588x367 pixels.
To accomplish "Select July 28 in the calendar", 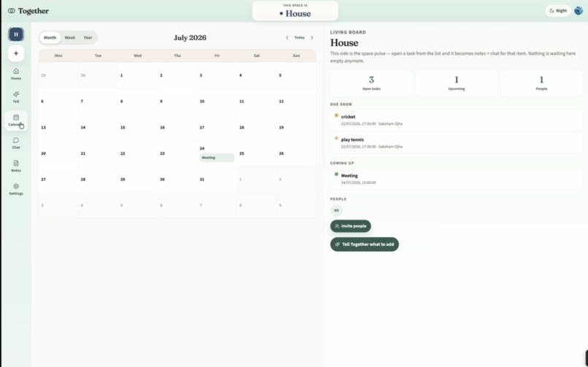I will 98,180.
